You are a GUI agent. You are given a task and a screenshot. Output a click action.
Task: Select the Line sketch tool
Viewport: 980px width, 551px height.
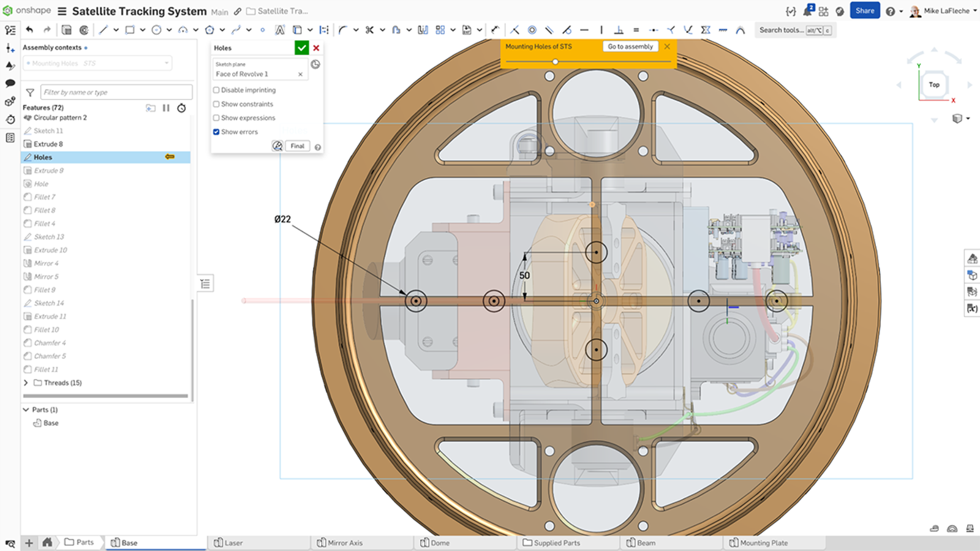point(104,29)
